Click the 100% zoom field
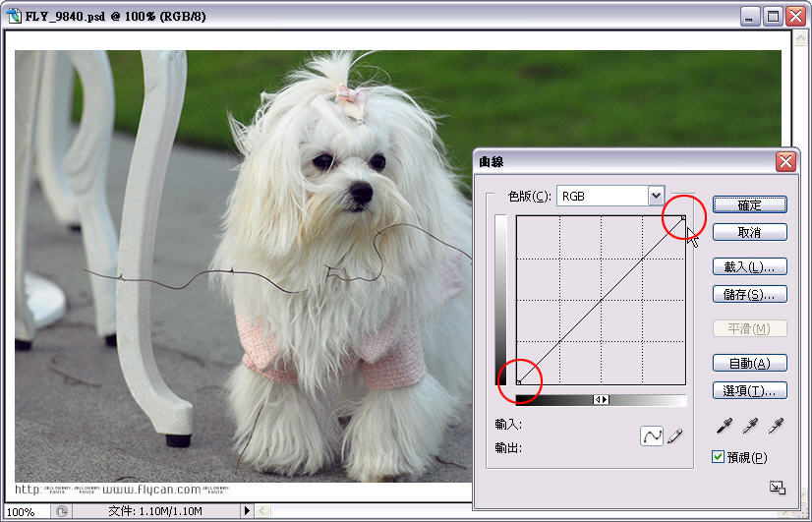The height and width of the screenshot is (522, 812). click(26, 511)
